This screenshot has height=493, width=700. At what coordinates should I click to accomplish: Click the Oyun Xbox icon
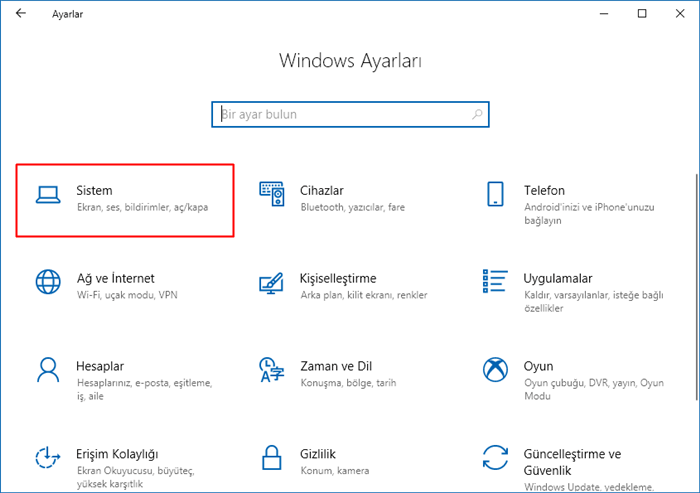click(495, 370)
